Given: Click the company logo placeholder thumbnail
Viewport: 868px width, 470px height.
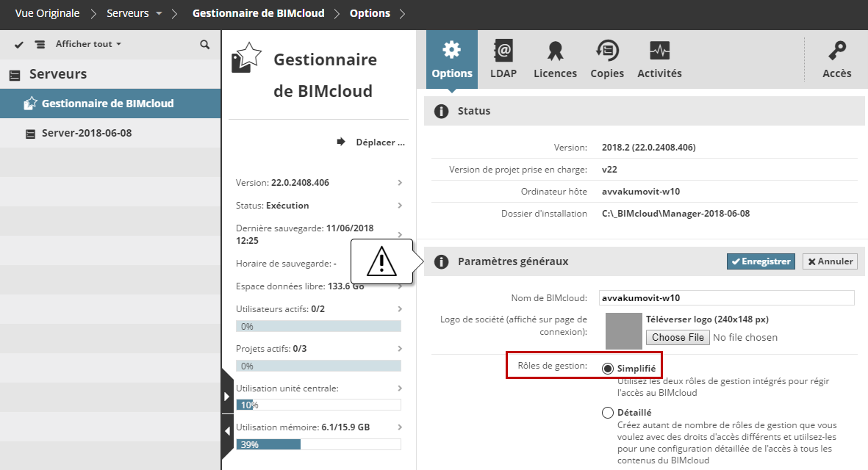Looking at the screenshot, I should click(623, 331).
